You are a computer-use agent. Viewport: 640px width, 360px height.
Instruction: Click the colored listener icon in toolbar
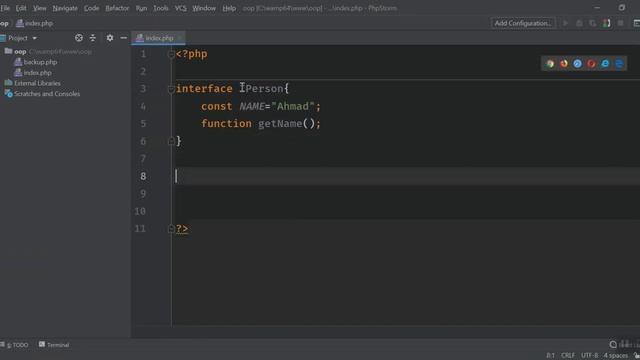tap(607, 23)
